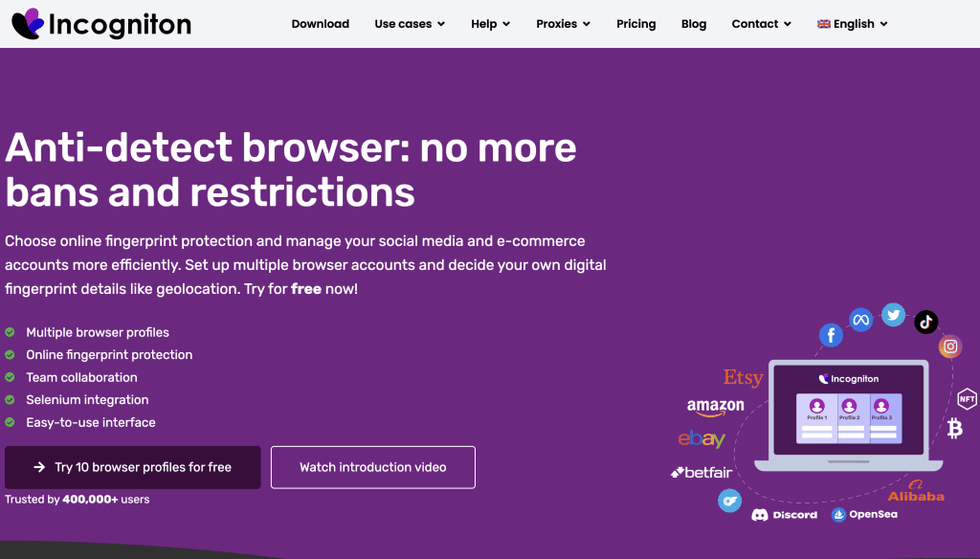Screen dimensions: 980x559
Task: Open the Blog link
Action: pyautogui.click(x=694, y=24)
